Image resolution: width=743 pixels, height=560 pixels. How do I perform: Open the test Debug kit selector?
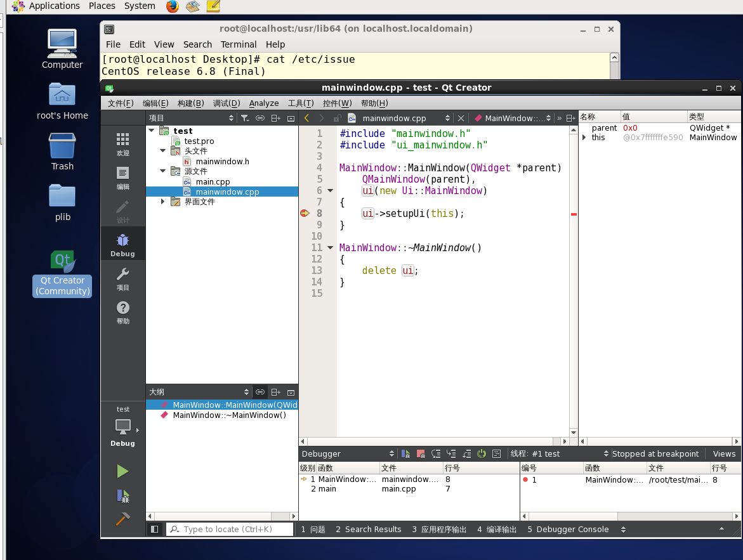tap(122, 426)
